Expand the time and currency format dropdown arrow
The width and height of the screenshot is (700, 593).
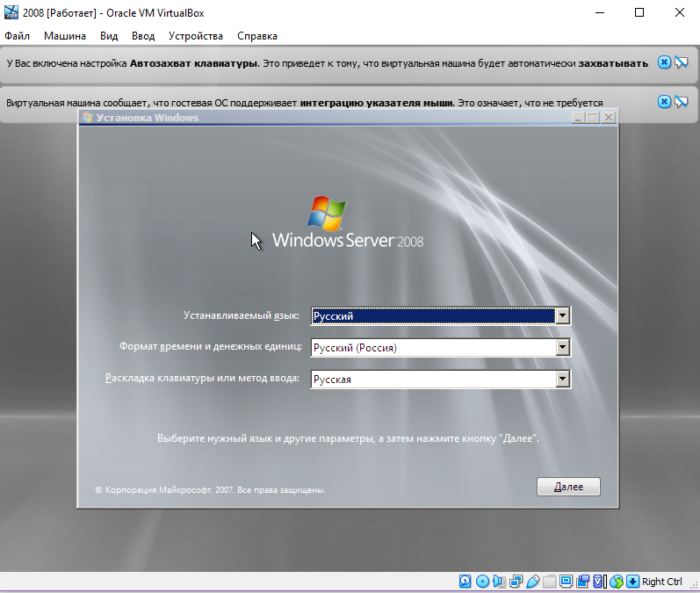tap(562, 347)
